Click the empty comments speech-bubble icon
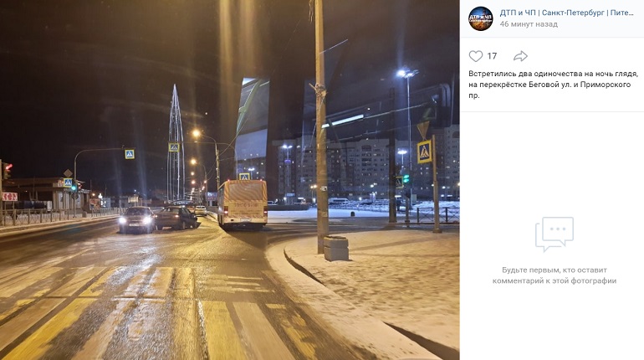Viewport: 644px width, 360px height. tap(554, 234)
